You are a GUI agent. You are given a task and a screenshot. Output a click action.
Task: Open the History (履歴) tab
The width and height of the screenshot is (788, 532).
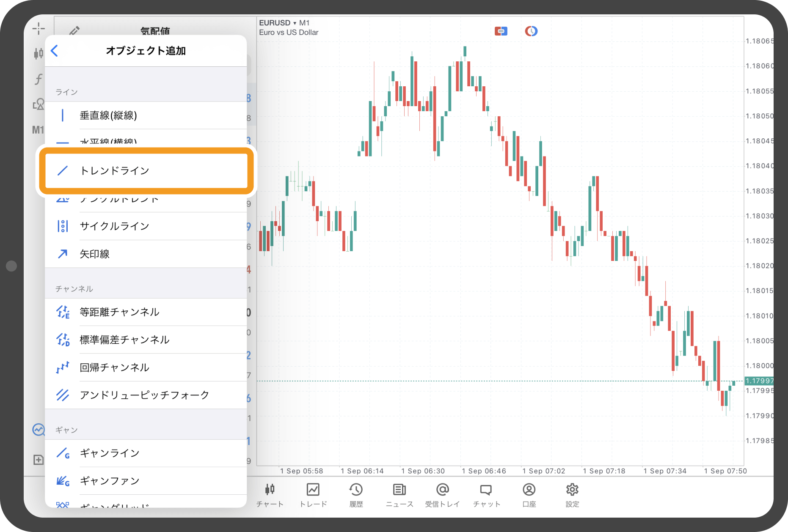[x=356, y=495]
